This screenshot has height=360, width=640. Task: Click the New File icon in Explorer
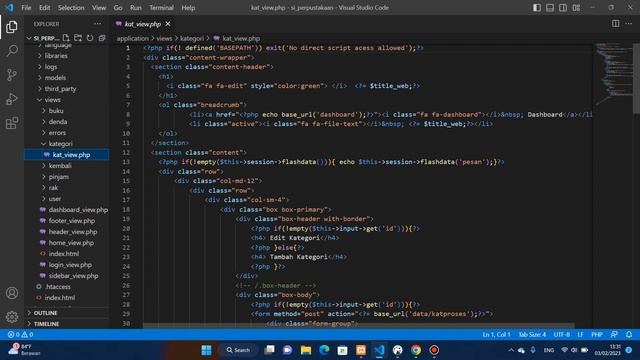tap(66, 38)
